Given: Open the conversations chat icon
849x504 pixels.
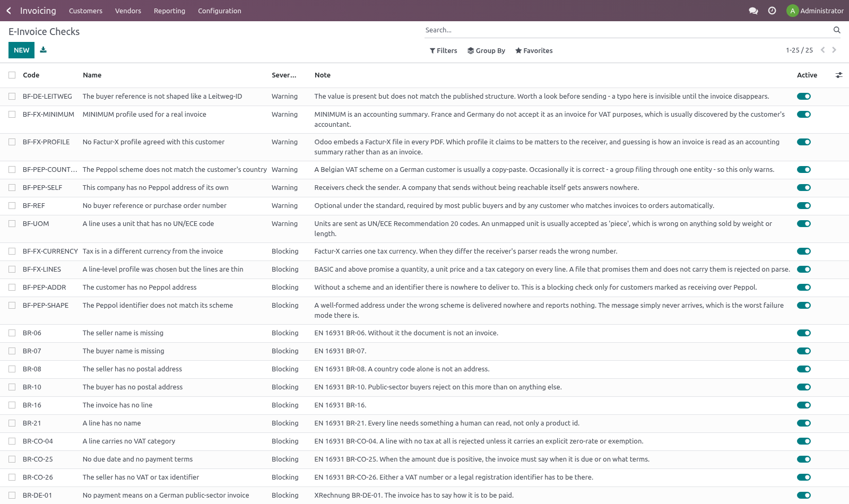Looking at the screenshot, I should (x=753, y=11).
